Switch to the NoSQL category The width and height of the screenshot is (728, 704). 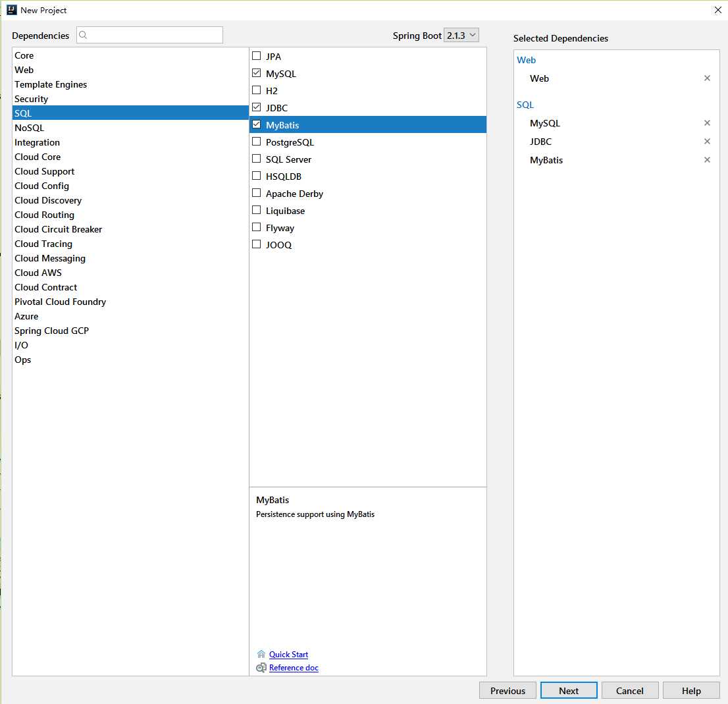130,128
